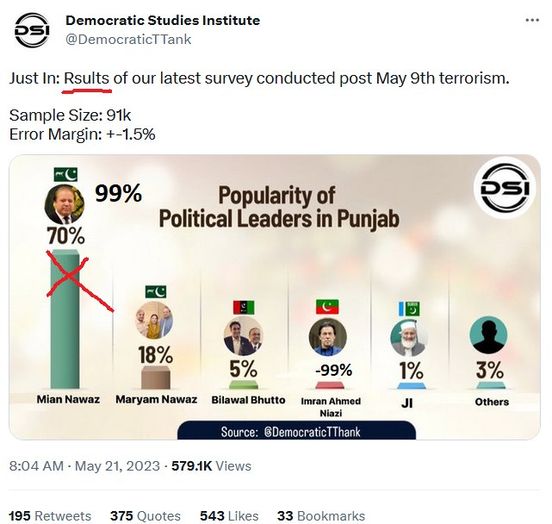Open the 33 Bookmarks count
Image resolution: width=552 pixels, height=524 pixels.
tap(321, 516)
